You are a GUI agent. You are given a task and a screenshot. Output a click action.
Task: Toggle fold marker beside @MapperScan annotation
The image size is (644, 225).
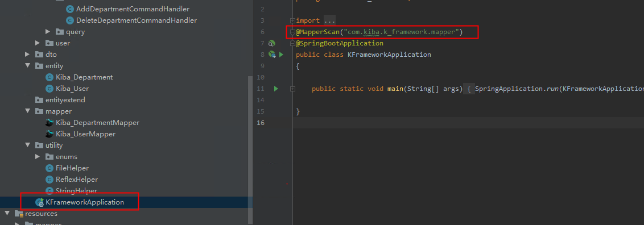(x=292, y=32)
